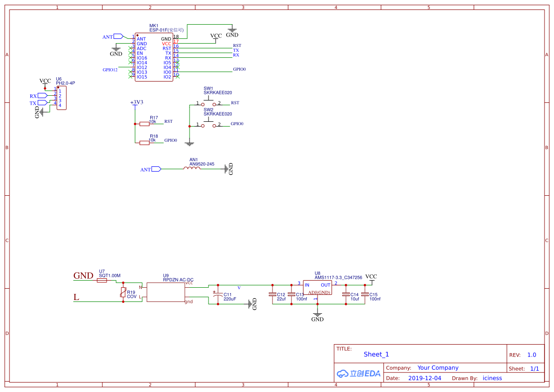This screenshot has width=554, height=392.
Task: Click the sheet number '1/1'
Action: 535,369
